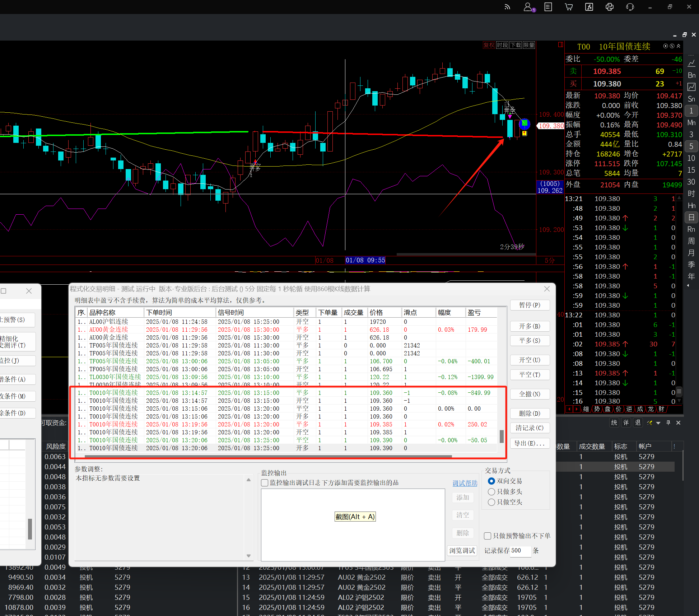
Task: Collapse period sidebar with small left arrow
Action: pyautogui.click(x=688, y=286)
